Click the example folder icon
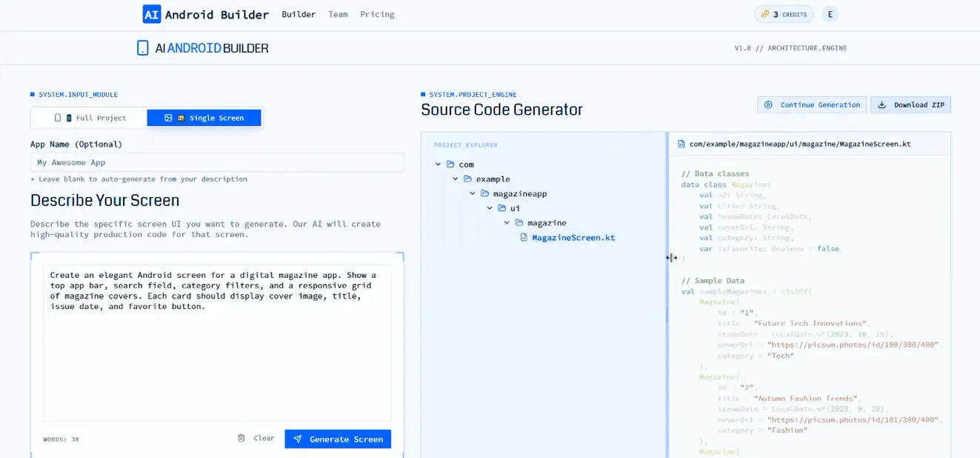The image size is (980, 458). pos(467,179)
